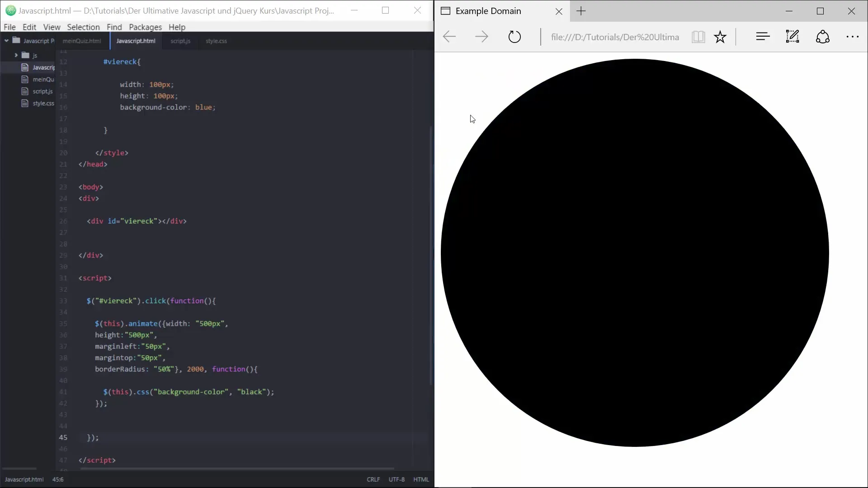Click the browser address bar
The width and height of the screenshot is (868, 488).
tap(615, 37)
